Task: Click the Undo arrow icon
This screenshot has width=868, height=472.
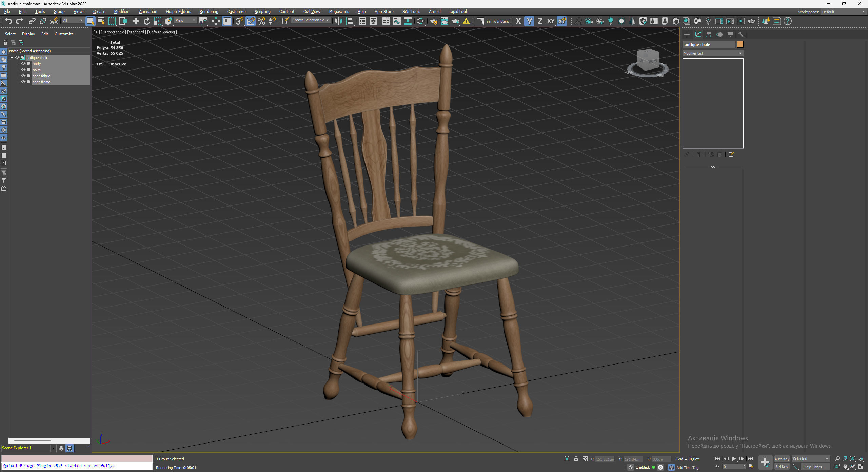Action: click(x=8, y=21)
